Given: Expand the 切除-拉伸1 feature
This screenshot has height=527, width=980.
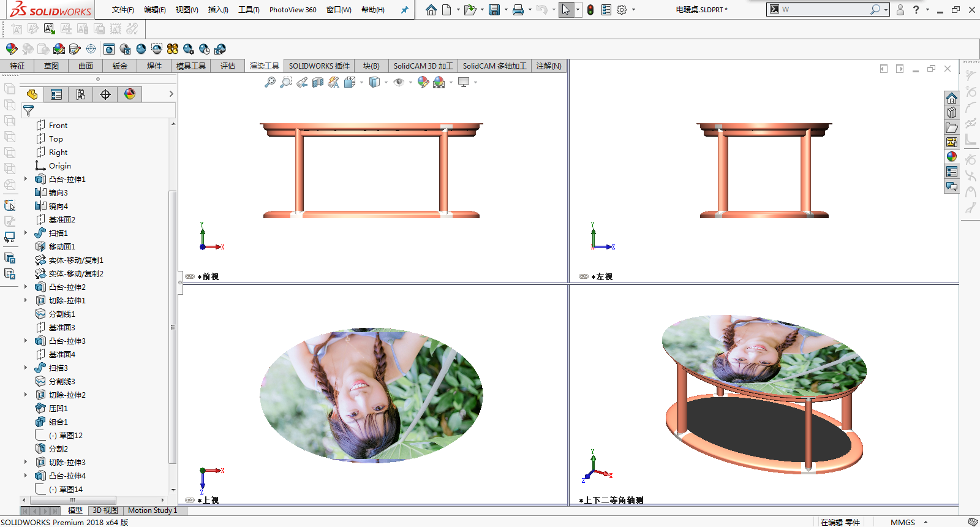Looking at the screenshot, I should pyautogui.click(x=26, y=300).
